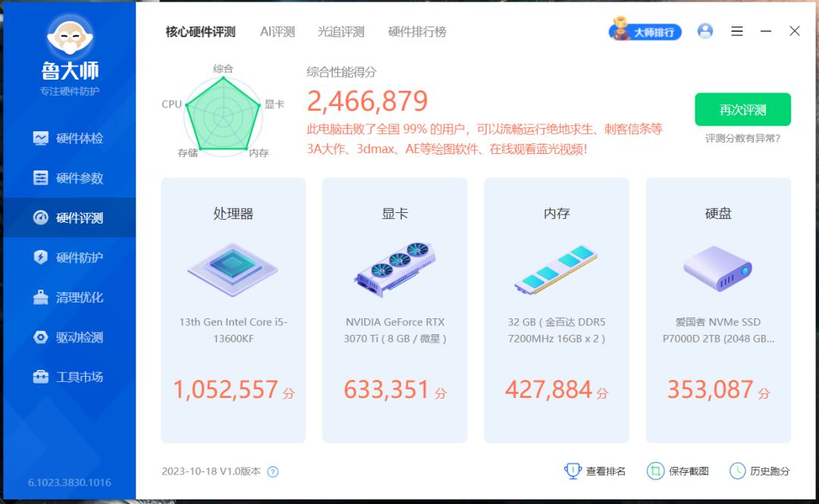Open 硬件参数 in the sidebar
This screenshot has width=819, height=504.
[70, 178]
